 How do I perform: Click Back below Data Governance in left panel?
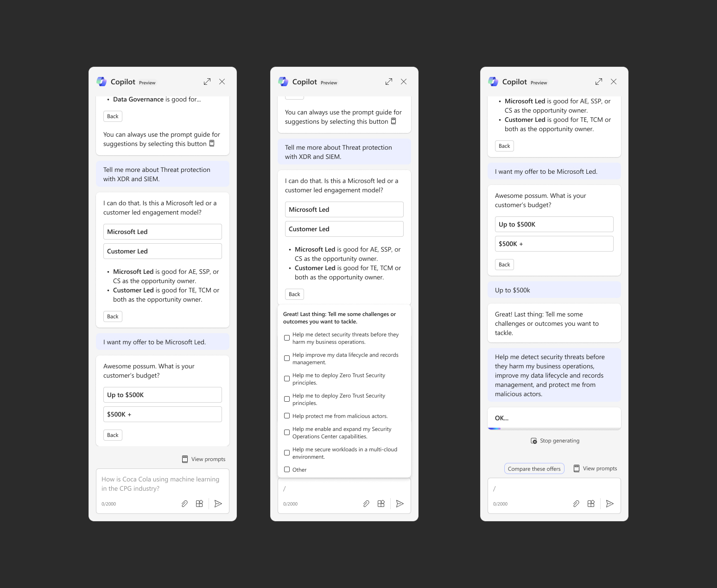(x=113, y=116)
